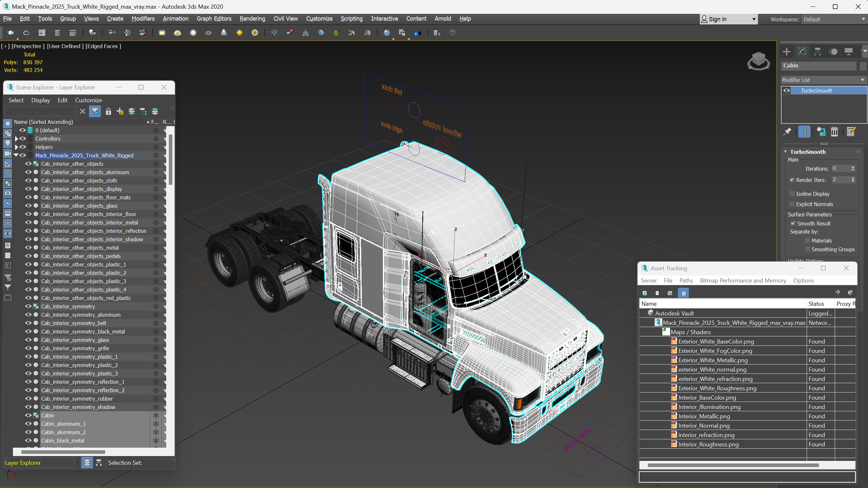Viewport: 868px width, 488px height.
Task: Click the Scene Explorer search field
Action: point(41,112)
